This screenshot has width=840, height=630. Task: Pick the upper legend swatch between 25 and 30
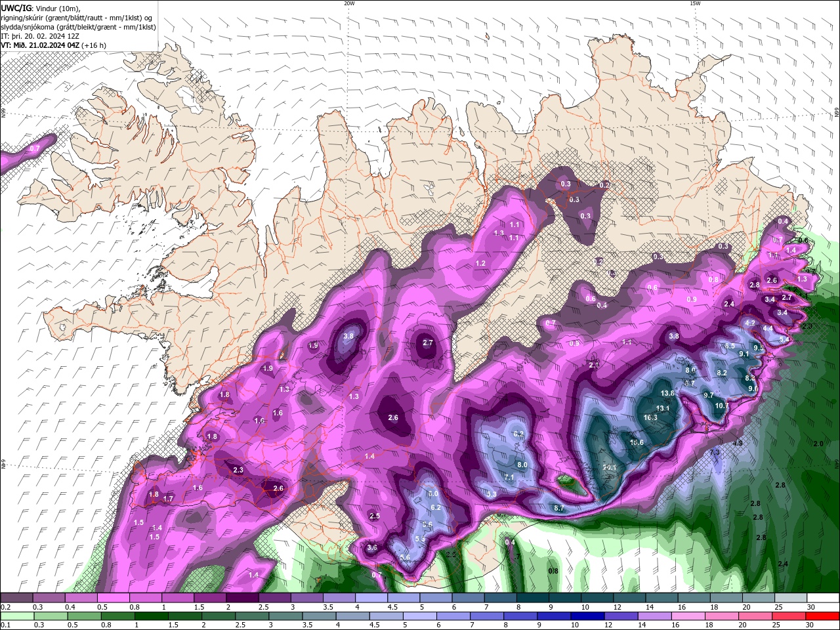(x=791, y=598)
